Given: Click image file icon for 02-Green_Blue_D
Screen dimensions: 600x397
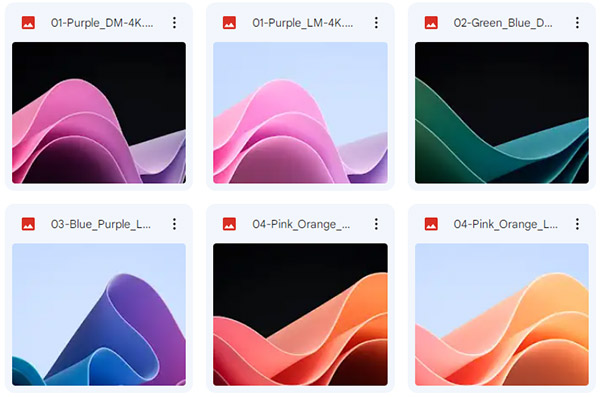Looking at the screenshot, I should pos(431,23).
